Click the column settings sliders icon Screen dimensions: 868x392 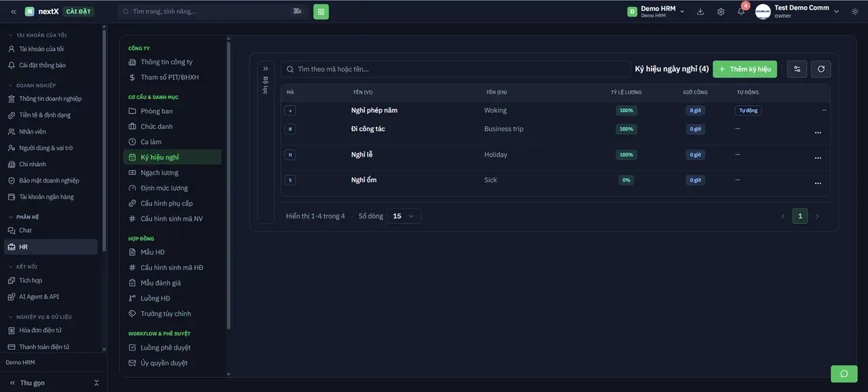tap(797, 69)
